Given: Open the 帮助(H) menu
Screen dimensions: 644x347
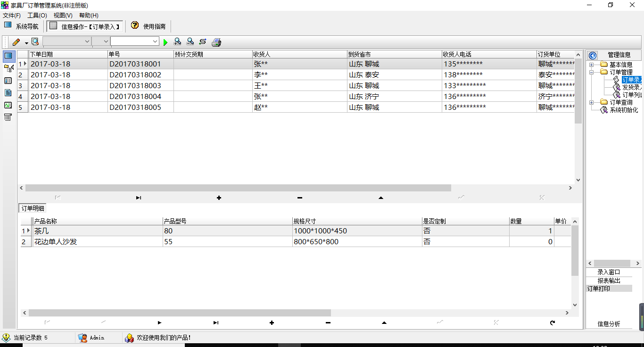Looking at the screenshot, I should 89,16.
